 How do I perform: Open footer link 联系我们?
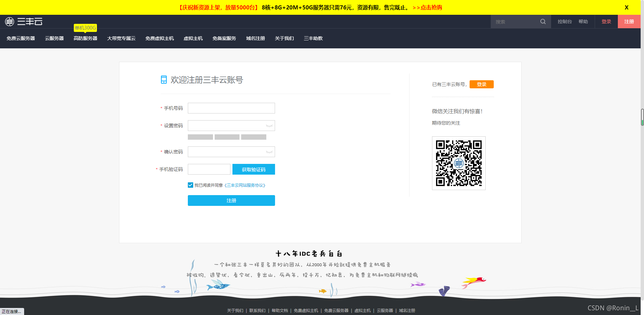point(257,311)
